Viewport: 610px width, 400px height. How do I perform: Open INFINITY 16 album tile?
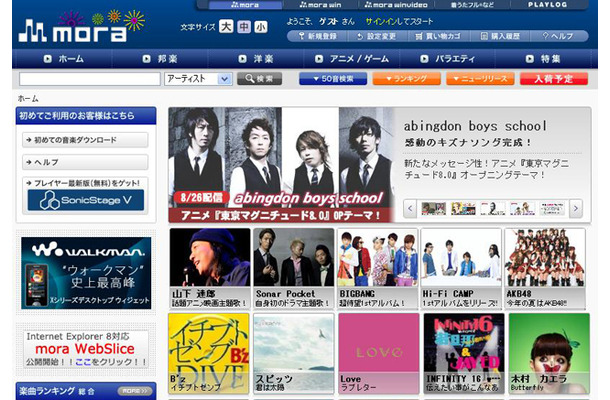464,354
